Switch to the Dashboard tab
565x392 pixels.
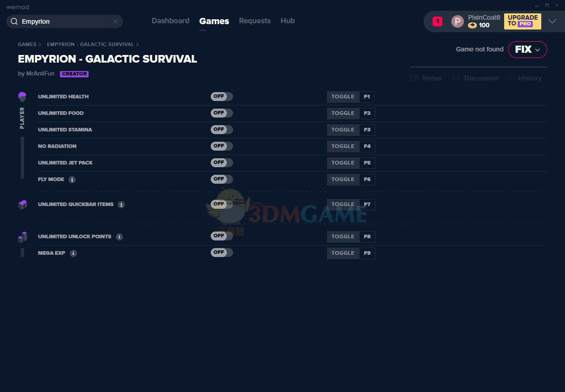170,21
